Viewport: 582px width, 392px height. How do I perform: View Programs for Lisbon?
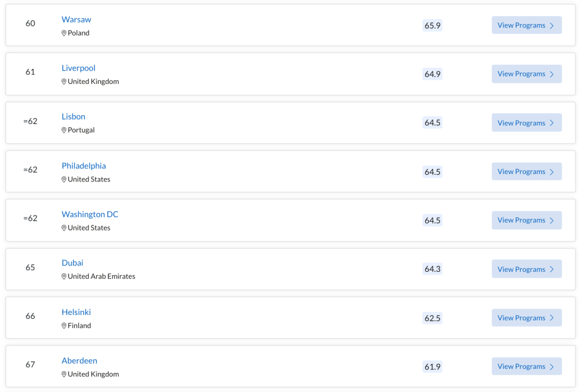tap(526, 123)
